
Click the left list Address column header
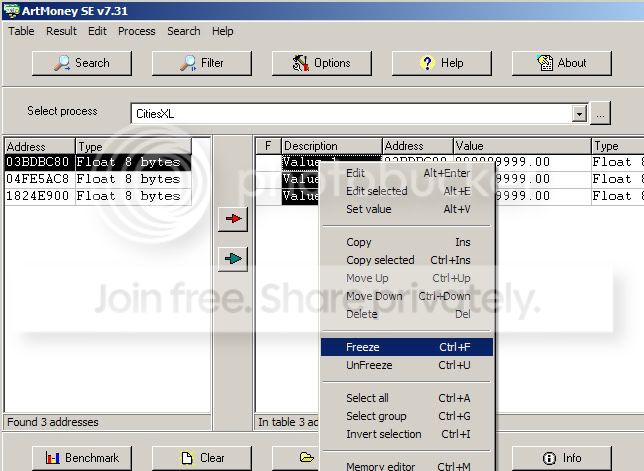(40, 147)
